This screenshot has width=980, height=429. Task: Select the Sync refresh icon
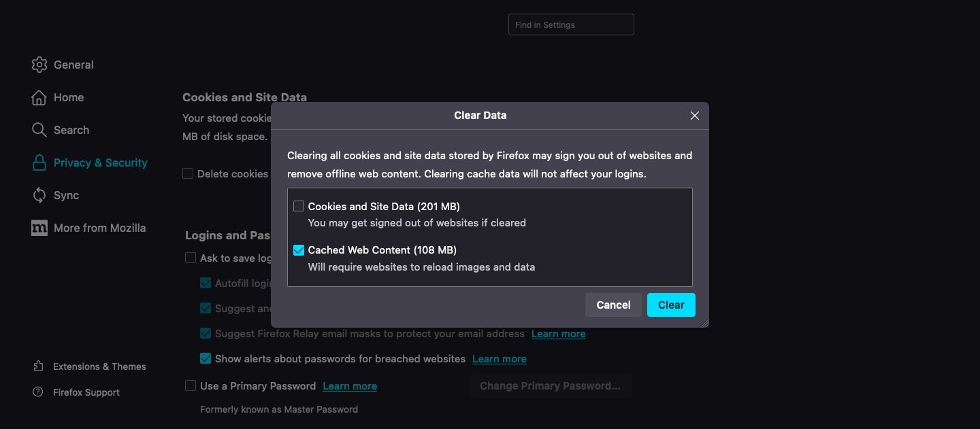click(x=39, y=195)
